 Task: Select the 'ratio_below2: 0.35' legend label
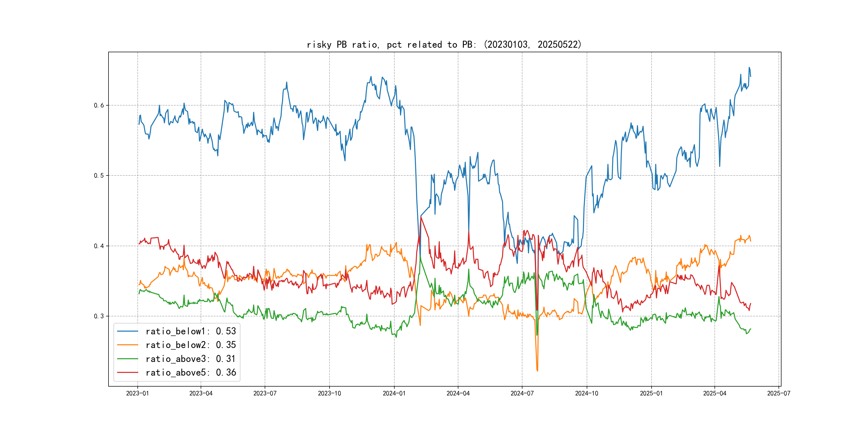(190, 345)
